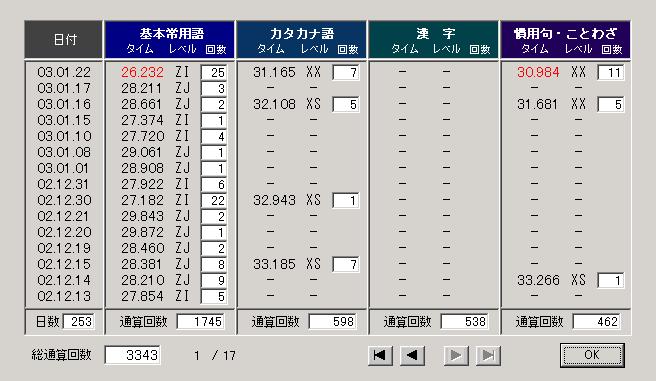Click the date 03.01.15

(64, 120)
